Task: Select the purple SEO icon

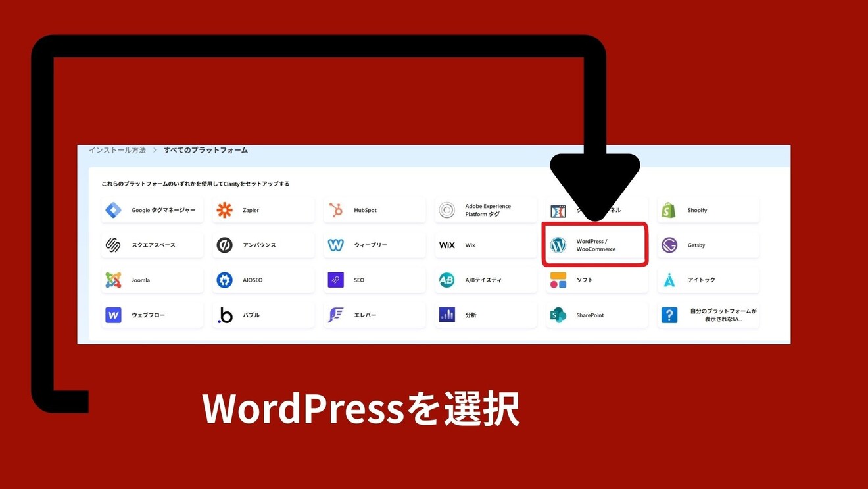Action: pos(336,280)
